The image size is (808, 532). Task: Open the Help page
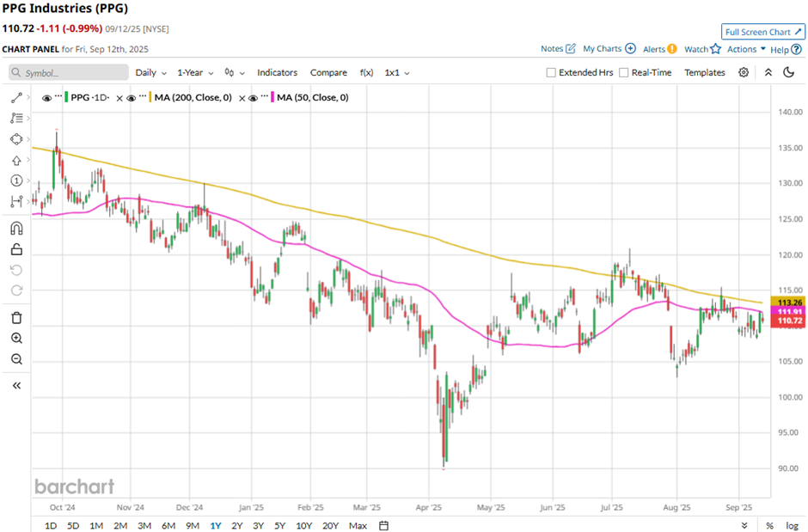[x=786, y=50]
